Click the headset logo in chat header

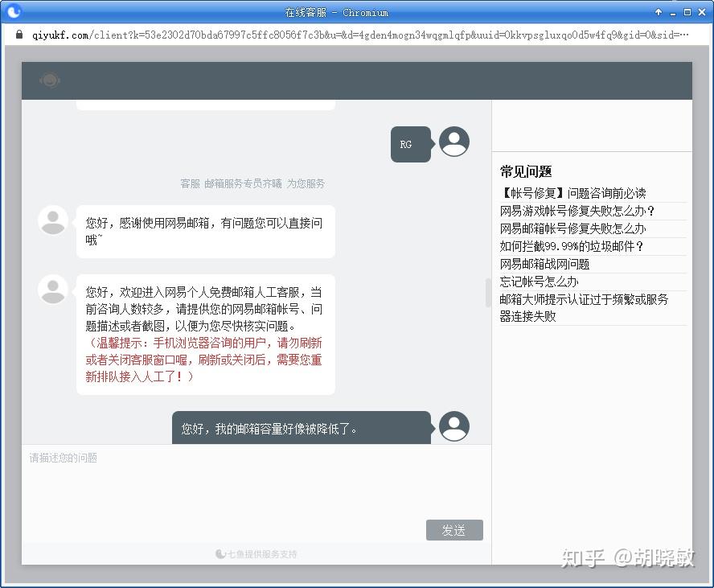tap(50, 80)
